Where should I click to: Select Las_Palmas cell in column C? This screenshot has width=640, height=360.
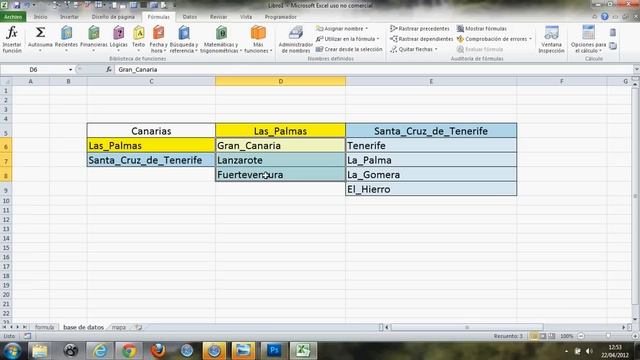(151, 145)
